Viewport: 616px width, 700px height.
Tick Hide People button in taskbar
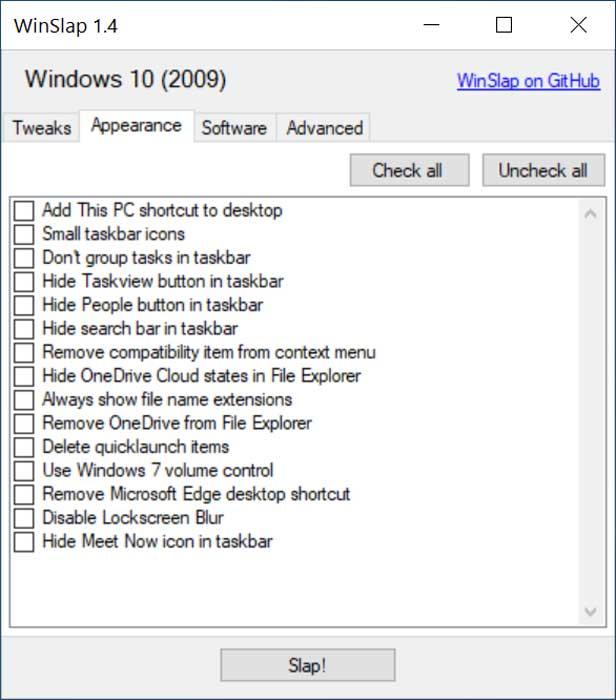(x=24, y=305)
